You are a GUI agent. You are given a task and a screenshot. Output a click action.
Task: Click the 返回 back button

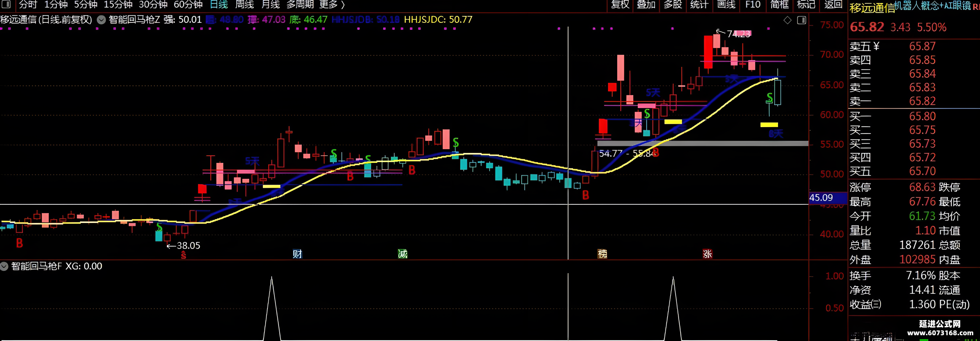[833, 5]
